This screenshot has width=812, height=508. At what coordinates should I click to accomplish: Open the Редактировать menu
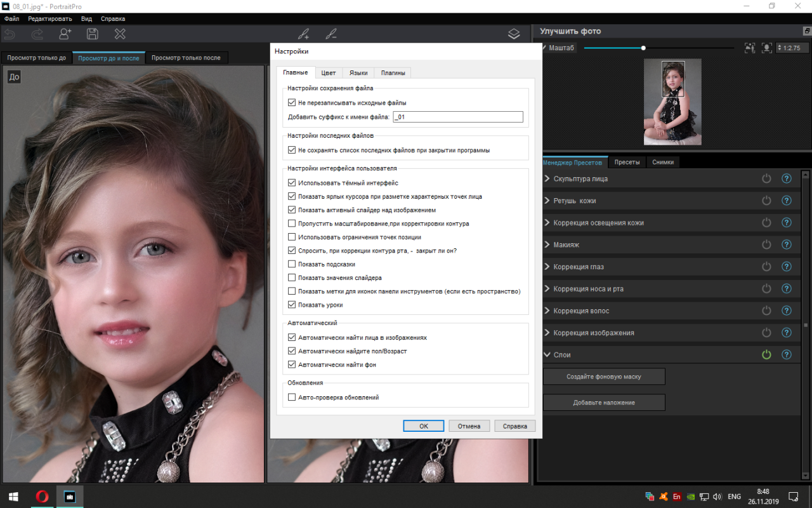pos(50,19)
